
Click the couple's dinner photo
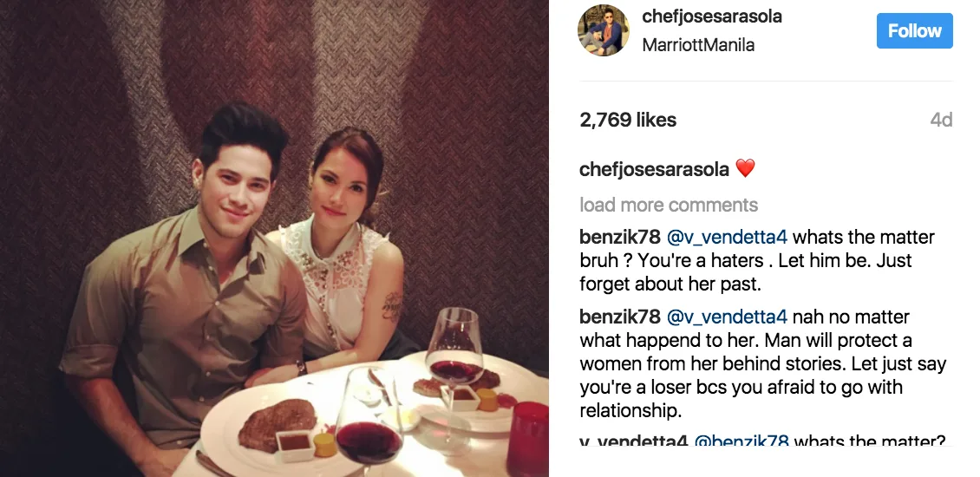pyautogui.click(x=274, y=238)
